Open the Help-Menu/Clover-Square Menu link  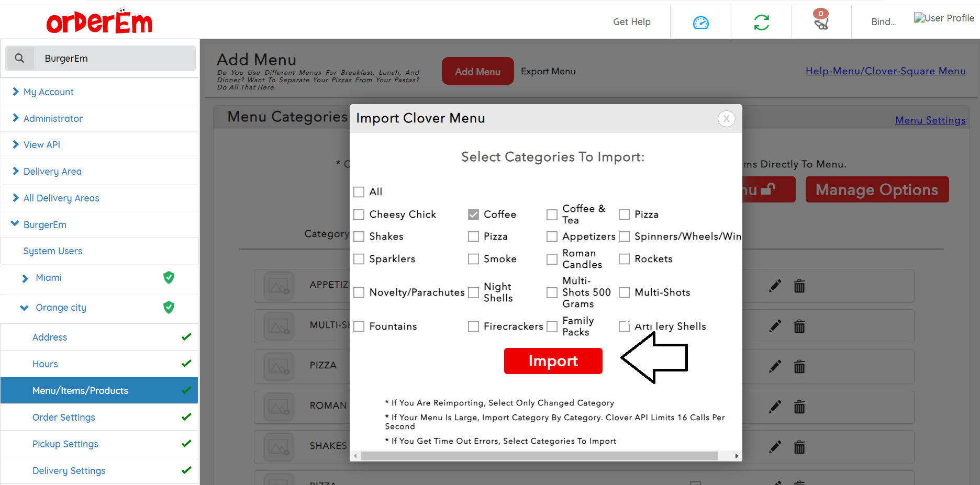(x=885, y=71)
